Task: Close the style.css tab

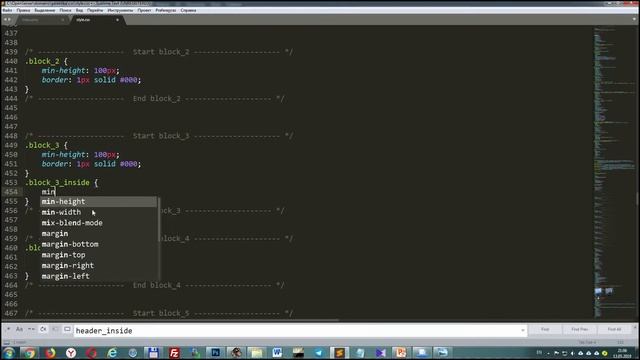Action: (117, 20)
